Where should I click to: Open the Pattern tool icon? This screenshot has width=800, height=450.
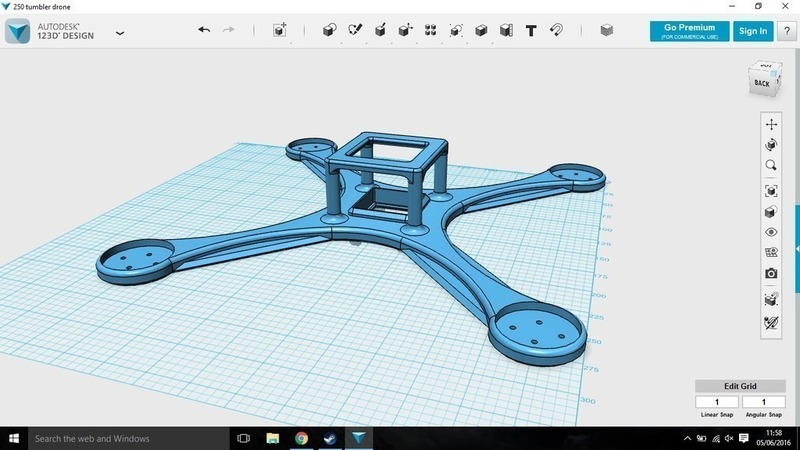pyautogui.click(x=431, y=31)
